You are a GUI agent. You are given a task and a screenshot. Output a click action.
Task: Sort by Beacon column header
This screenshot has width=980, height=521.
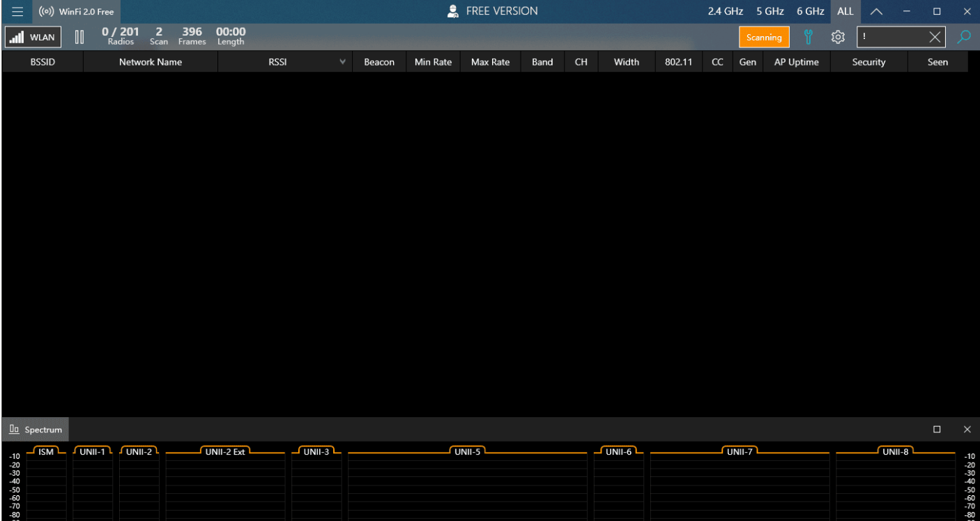coord(379,62)
